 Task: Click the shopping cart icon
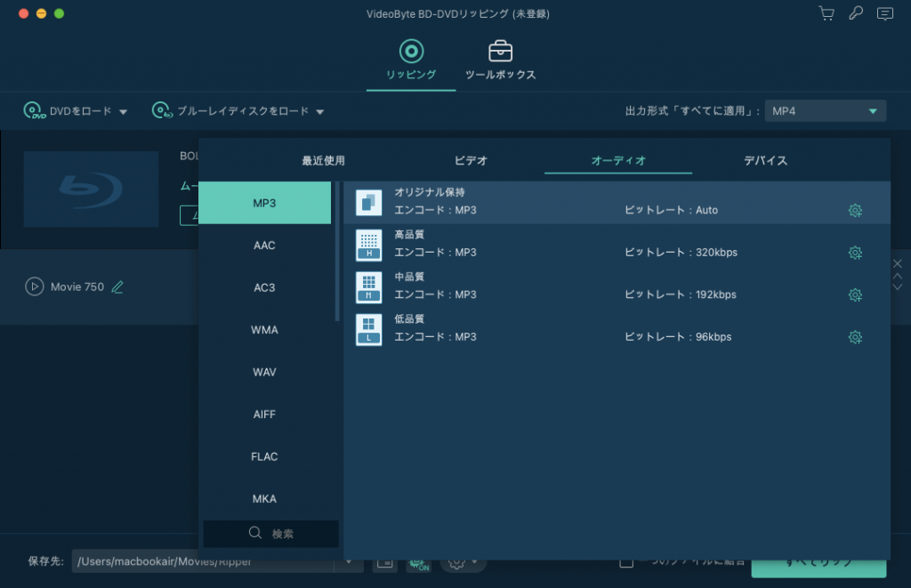point(826,13)
